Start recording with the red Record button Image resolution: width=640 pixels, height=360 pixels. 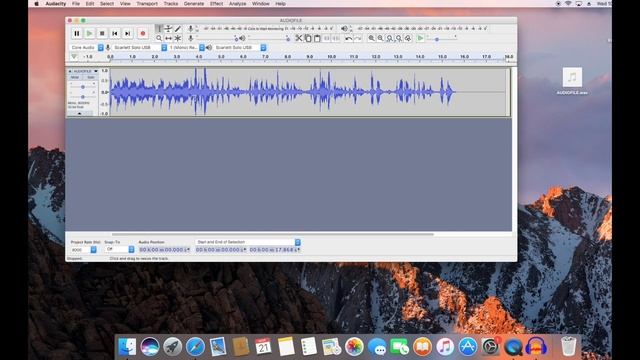pyautogui.click(x=142, y=33)
